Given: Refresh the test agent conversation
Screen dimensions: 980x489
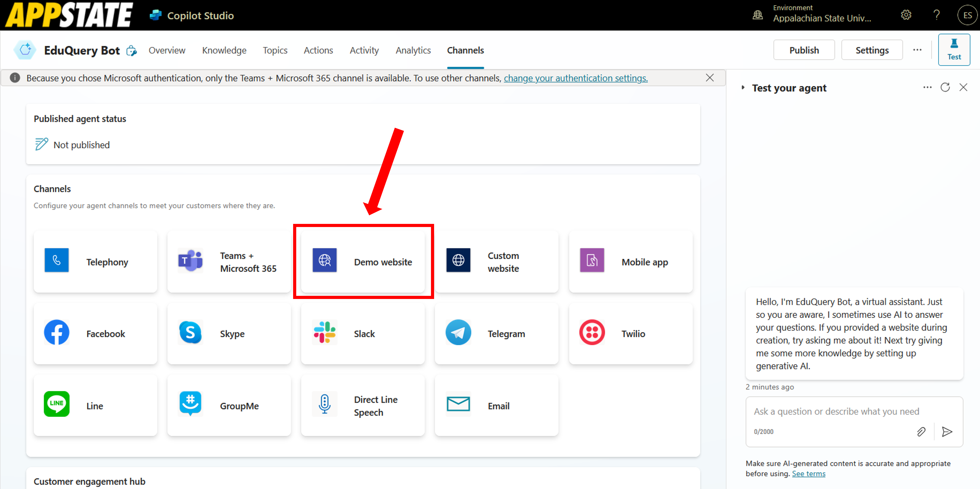Looking at the screenshot, I should [x=945, y=88].
